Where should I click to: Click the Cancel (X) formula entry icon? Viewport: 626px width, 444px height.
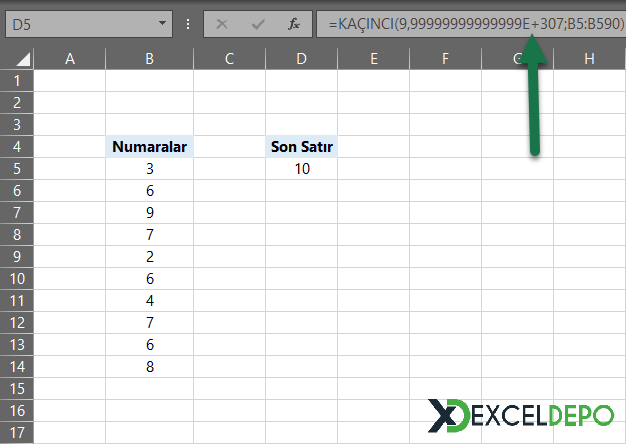click(222, 24)
